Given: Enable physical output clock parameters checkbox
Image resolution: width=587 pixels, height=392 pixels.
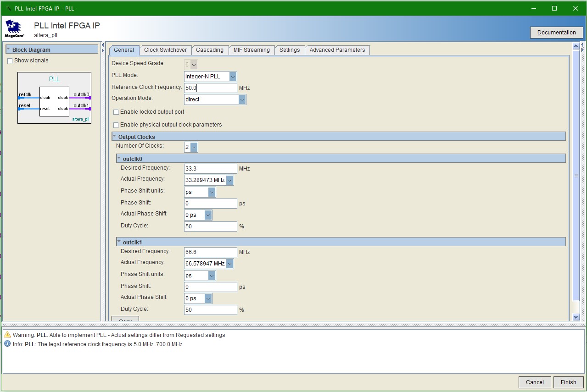Looking at the screenshot, I should pos(116,125).
